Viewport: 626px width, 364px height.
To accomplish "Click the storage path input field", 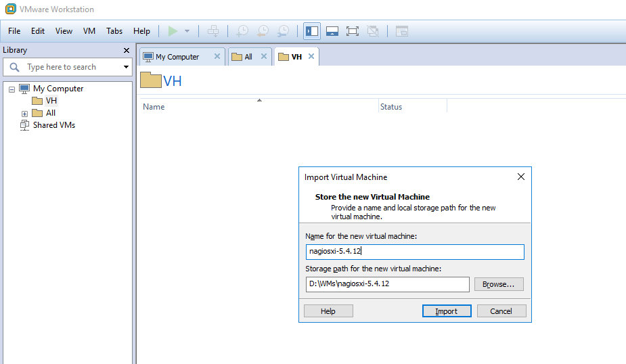I will point(387,284).
